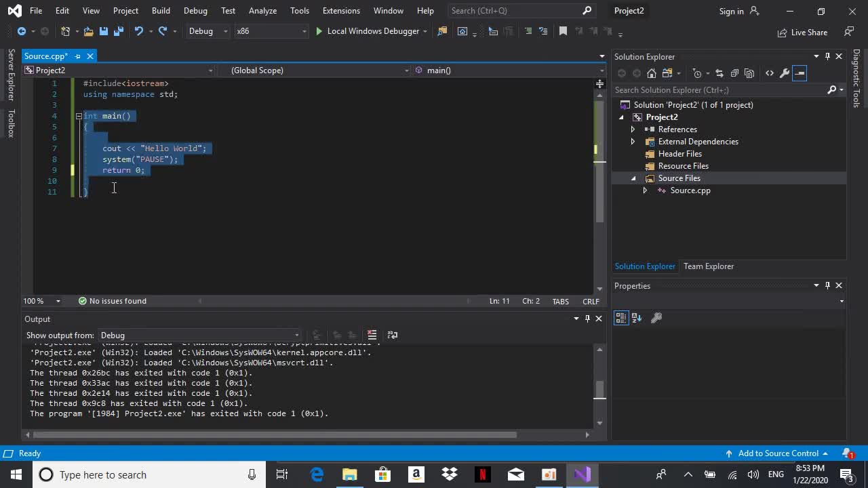Comment out the selected lines icon

click(528, 31)
